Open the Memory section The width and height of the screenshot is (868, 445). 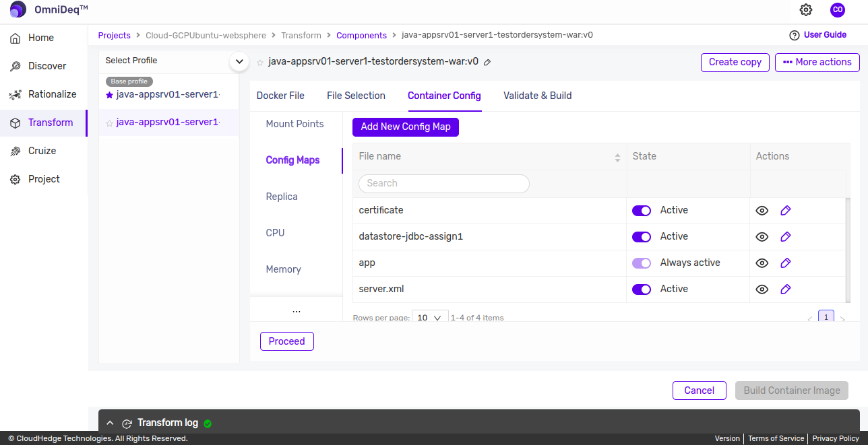[x=283, y=269]
